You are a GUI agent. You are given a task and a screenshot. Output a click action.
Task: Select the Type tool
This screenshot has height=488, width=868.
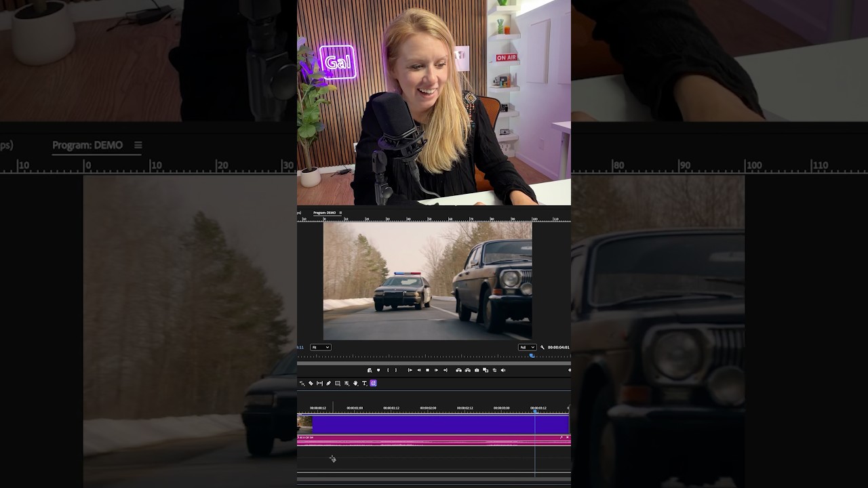coord(364,383)
